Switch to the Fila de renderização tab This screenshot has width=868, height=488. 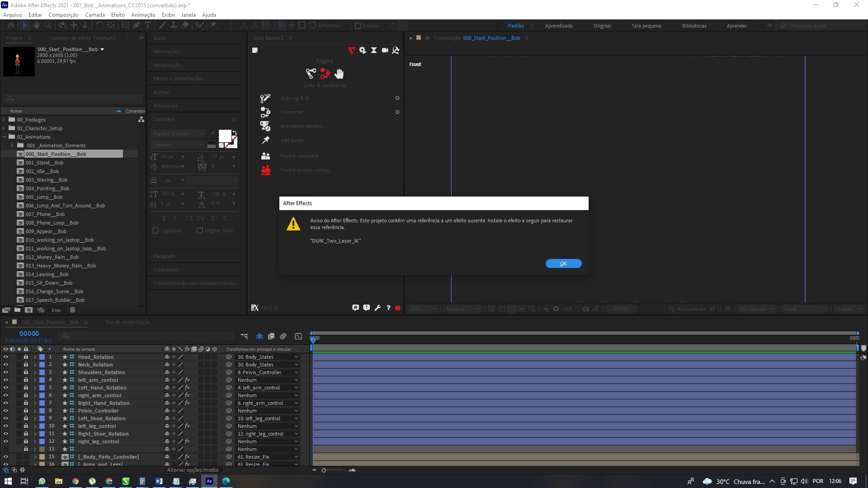[128, 322]
